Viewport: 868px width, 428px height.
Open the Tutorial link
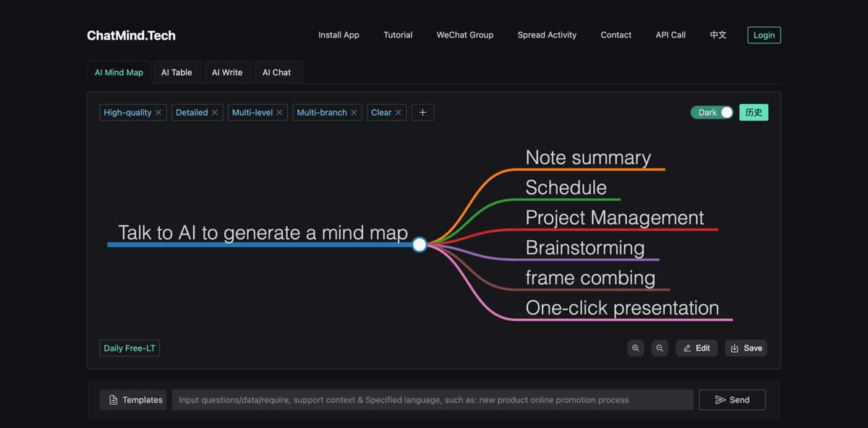[398, 35]
